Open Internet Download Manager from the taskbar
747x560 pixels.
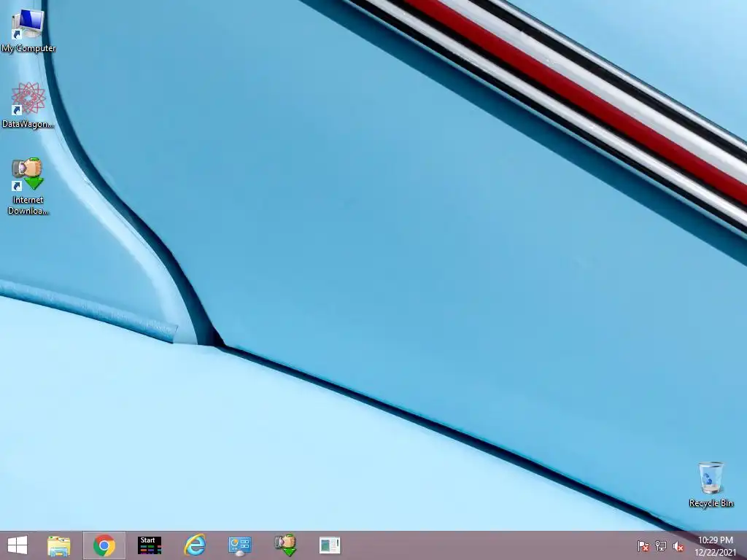285,545
